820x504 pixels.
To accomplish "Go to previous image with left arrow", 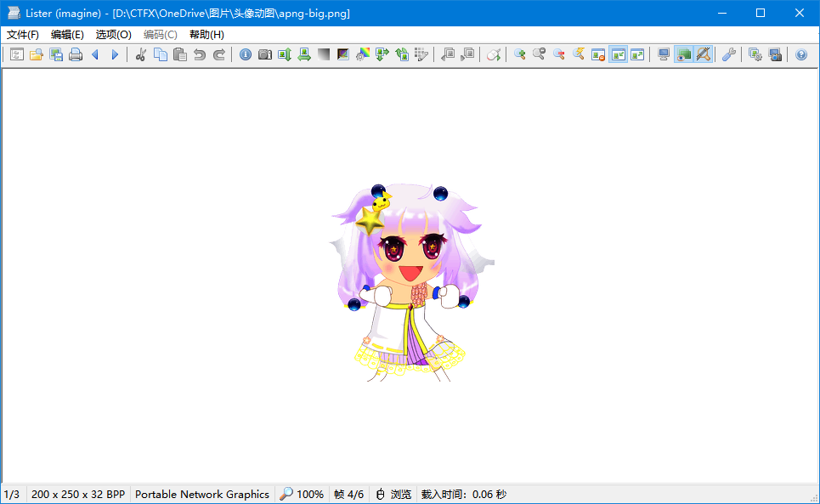I will 95,54.
